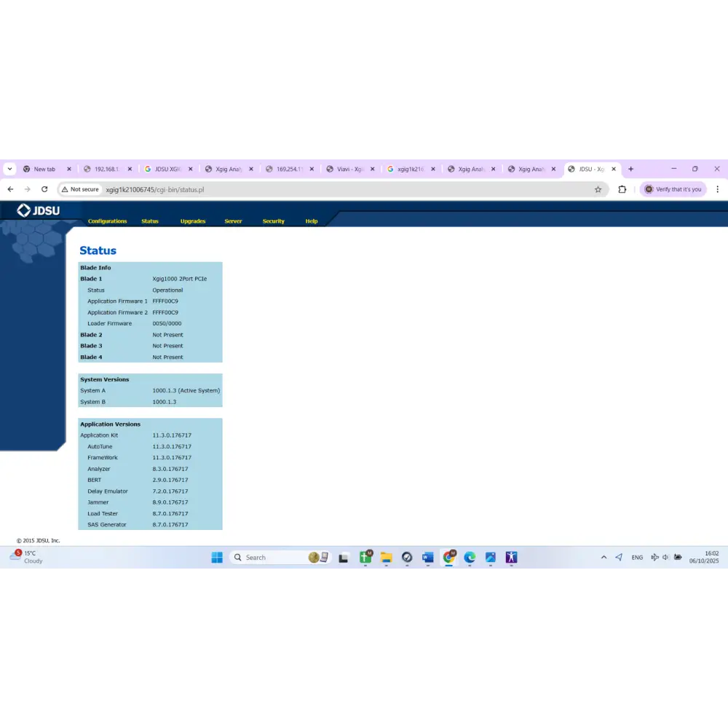Switch to the JDSU XGIG Google tab
The image size is (728, 728).
(167, 169)
